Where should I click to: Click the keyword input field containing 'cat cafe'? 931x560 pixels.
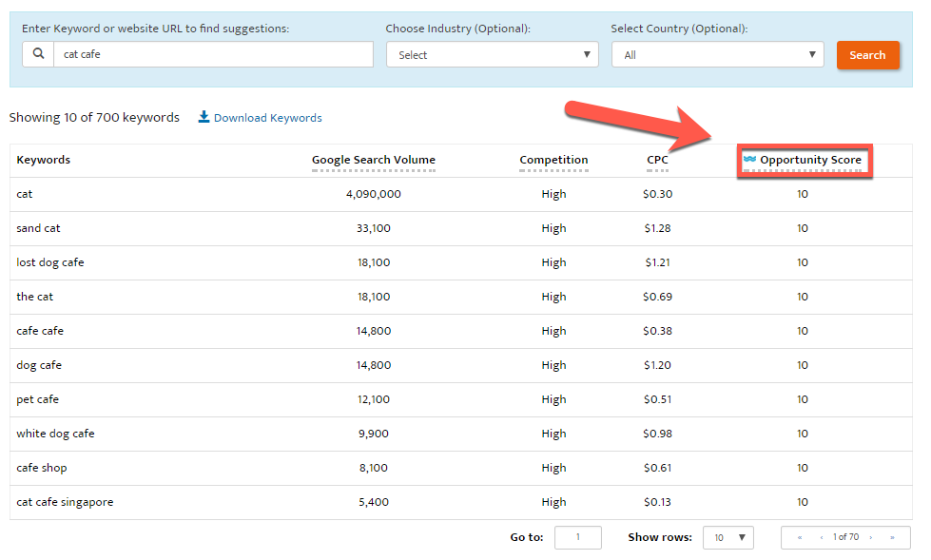(x=213, y=54)
